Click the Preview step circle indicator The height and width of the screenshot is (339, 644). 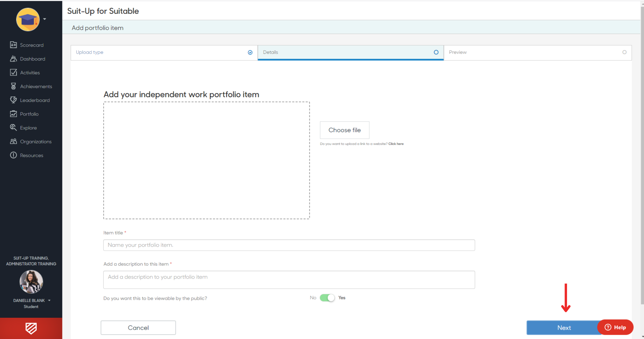[x=624, y=52]
